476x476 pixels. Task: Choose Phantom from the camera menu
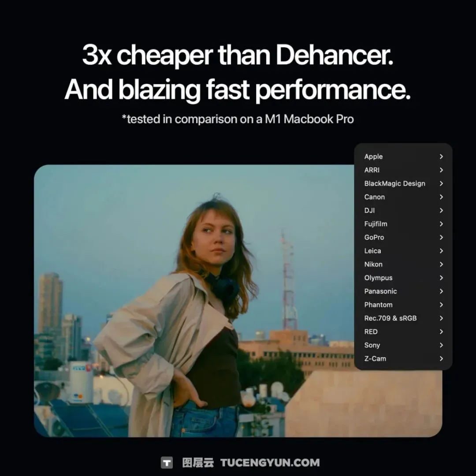(x=403, y=305)
